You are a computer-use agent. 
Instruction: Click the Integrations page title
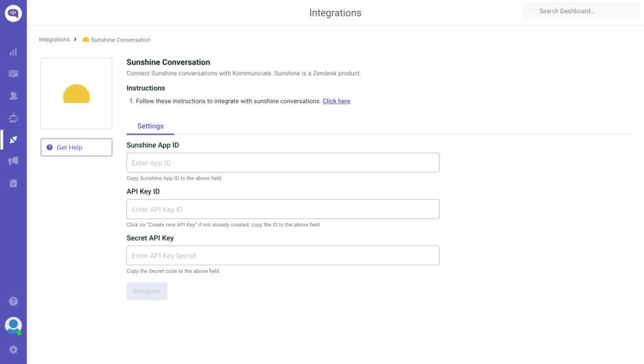point(335,13)
